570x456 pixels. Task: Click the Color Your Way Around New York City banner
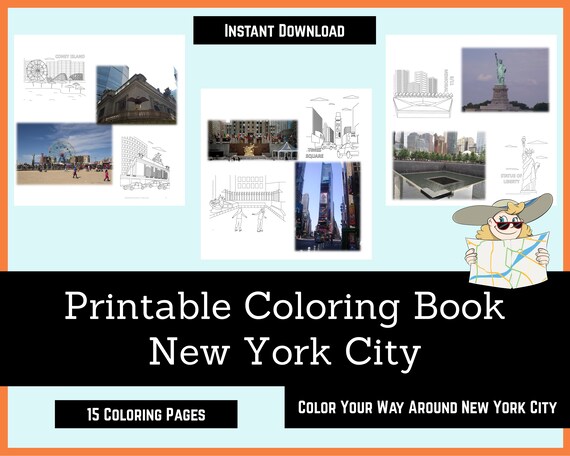pyautogui.click(x=427, y=407)
